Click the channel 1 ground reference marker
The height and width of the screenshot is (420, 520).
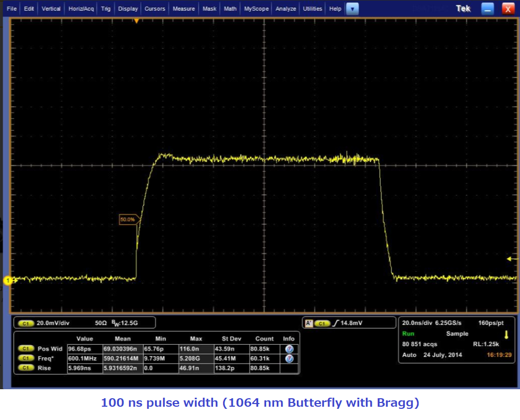7,280
